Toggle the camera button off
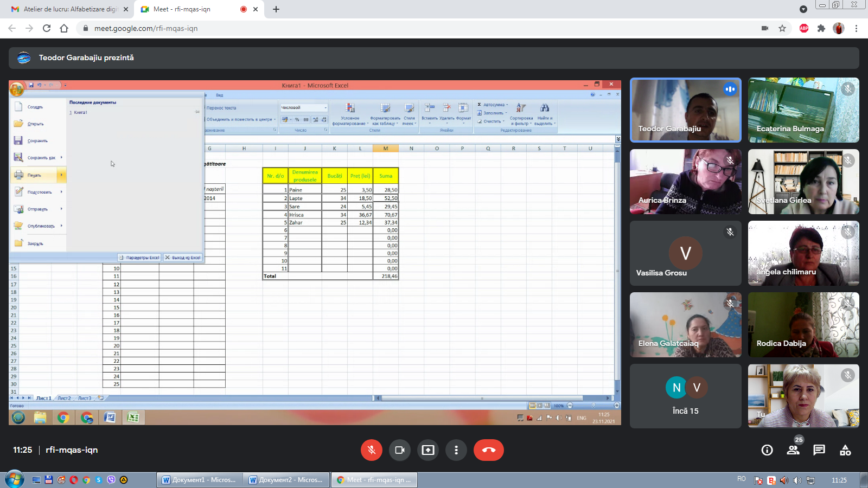868x488 pixels. [400, 450]
